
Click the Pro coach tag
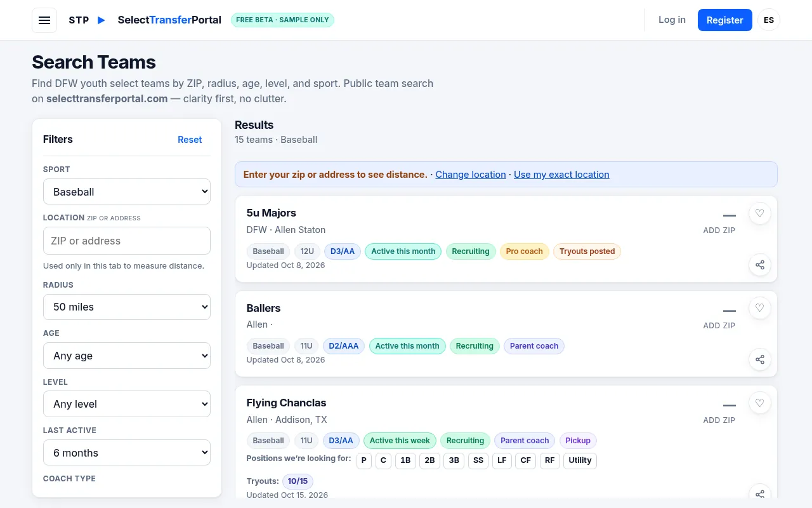pyautogui.click(x=524, y=251)
